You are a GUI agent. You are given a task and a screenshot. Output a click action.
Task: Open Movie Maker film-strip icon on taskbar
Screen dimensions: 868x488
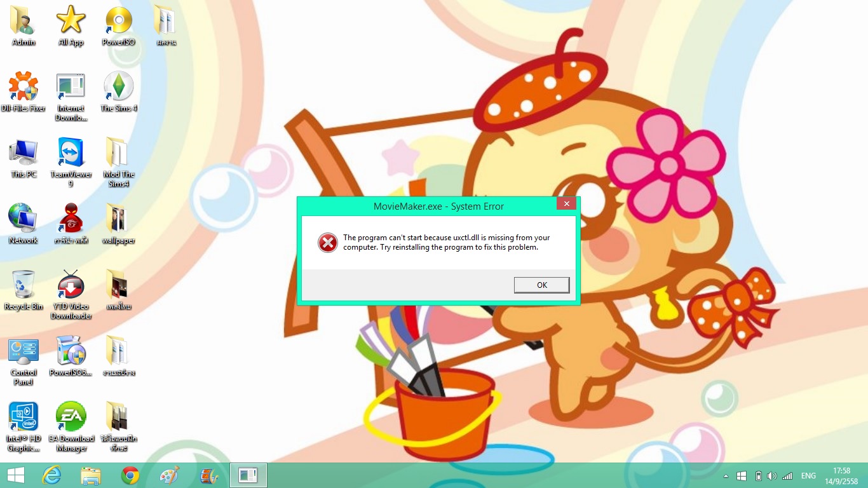tap(208, 475)
